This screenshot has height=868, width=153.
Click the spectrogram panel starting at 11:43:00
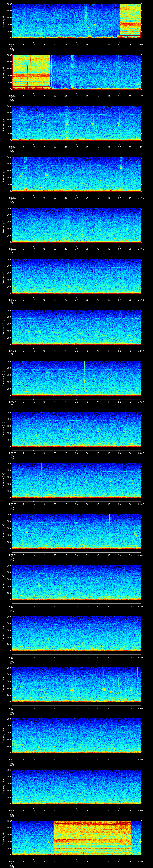[x=76, y=736]
